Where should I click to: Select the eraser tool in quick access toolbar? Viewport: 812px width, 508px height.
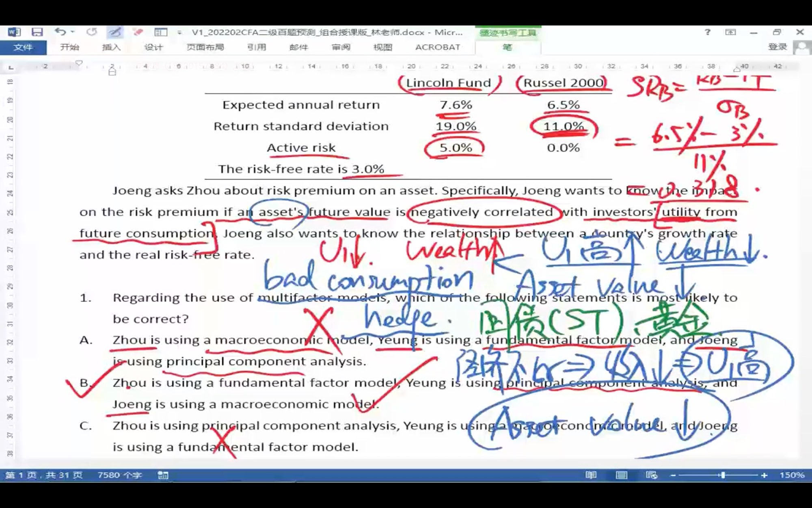[x=138, y=32]
